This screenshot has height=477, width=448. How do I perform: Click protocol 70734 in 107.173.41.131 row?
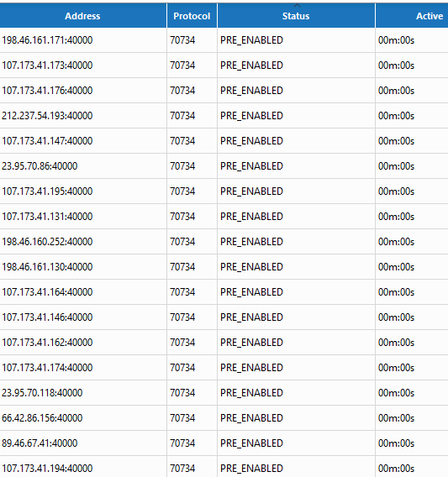182,217
